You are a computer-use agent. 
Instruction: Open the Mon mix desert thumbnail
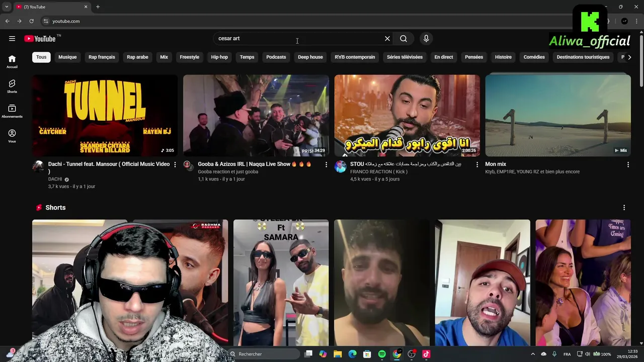coord(558,116)
